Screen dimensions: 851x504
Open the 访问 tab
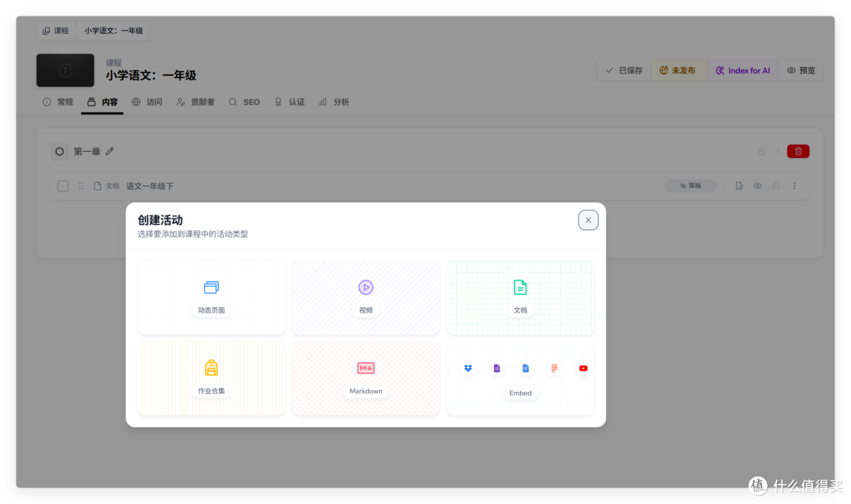(x=147, y=102)
